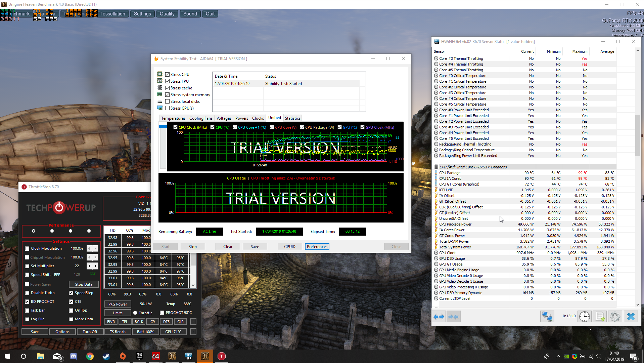The width and height of the screenshot is (644, 363).
Task: Open ThrottleStop FIVR window
Action: [x=111, y=322]
